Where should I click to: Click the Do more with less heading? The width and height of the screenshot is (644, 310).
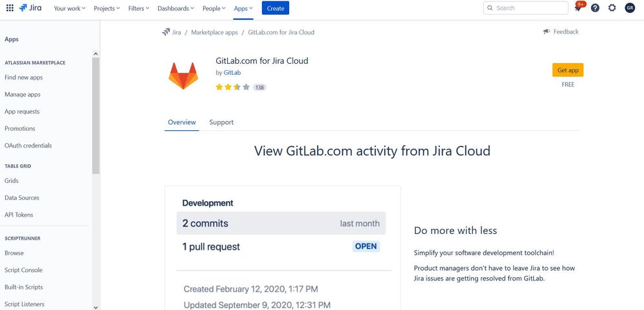click(456, 231)
